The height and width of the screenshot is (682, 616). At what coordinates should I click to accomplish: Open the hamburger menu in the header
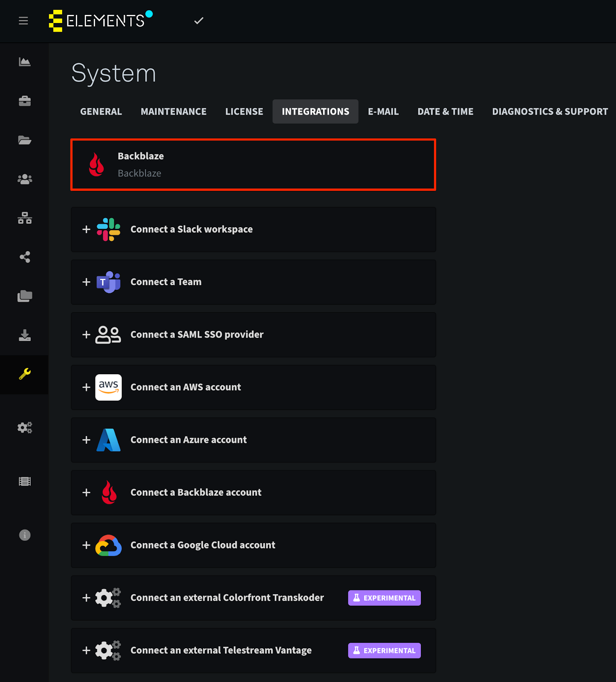coord(23,21)
